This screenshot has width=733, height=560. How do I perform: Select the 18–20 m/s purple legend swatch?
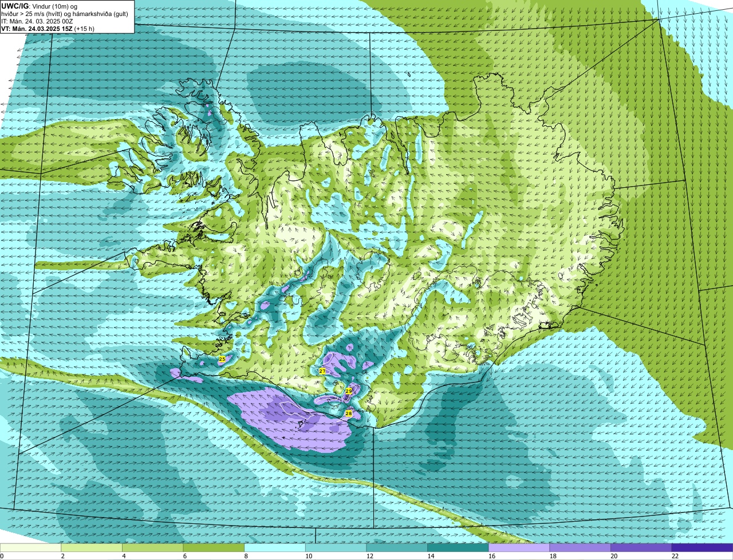coord(580,547)
